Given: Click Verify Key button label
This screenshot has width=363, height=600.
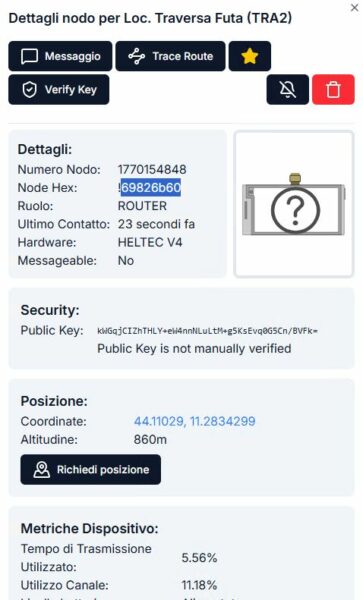Looking at the screenshot, I should (71, 90).
